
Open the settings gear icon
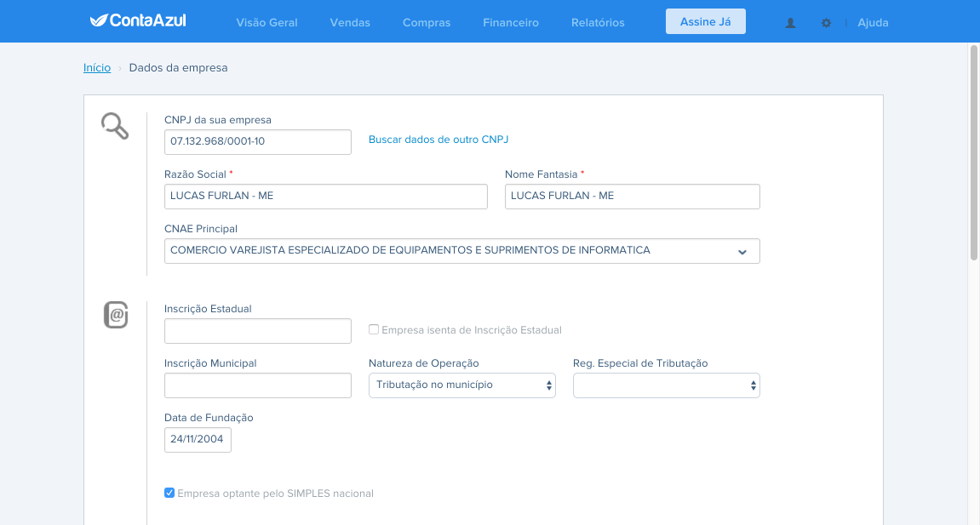tap(826, 23)
